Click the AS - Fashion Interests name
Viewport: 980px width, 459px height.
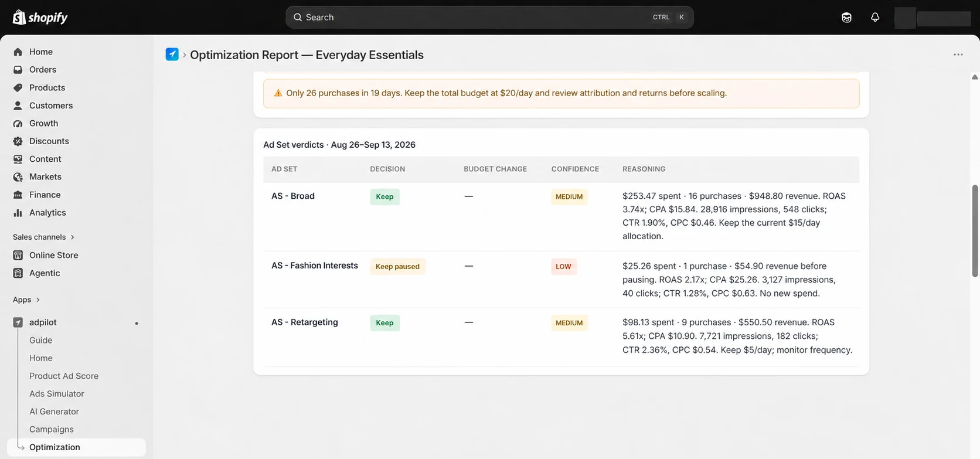(x=315, y=266)
